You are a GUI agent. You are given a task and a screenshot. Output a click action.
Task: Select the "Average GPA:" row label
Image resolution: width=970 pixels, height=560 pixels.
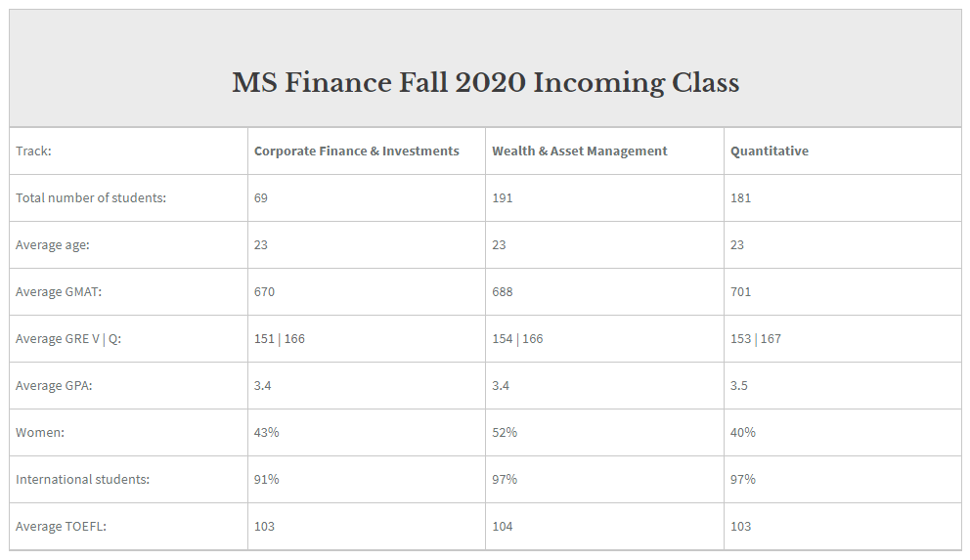54,386
